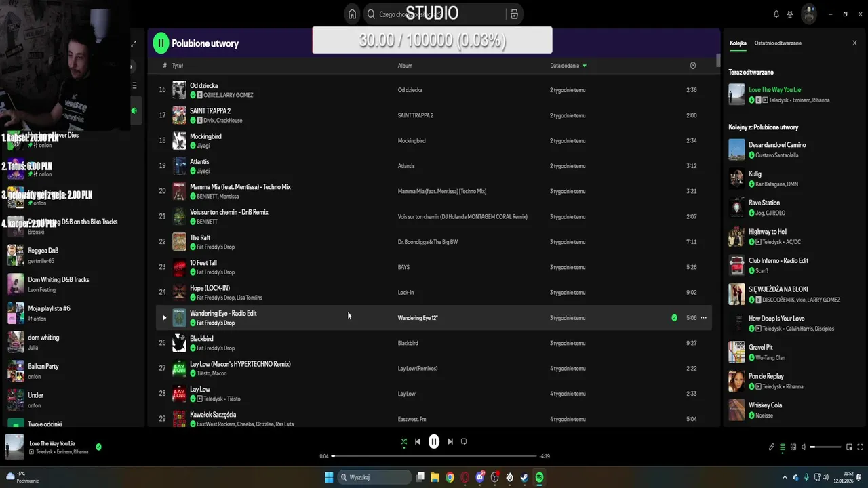Pause playlist using green header button
Screen dimensions: 868x488
(x=161, y=43)
